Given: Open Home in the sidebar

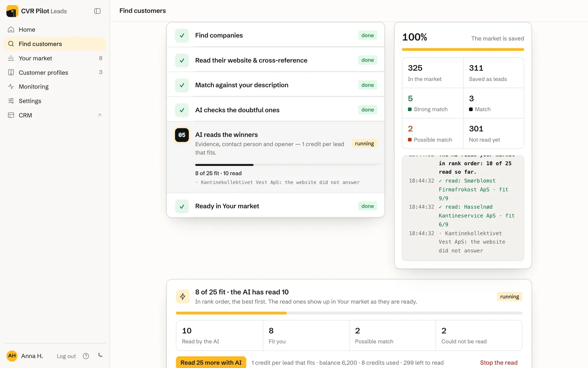Looking at the screenshot, I should pos(55,29).
